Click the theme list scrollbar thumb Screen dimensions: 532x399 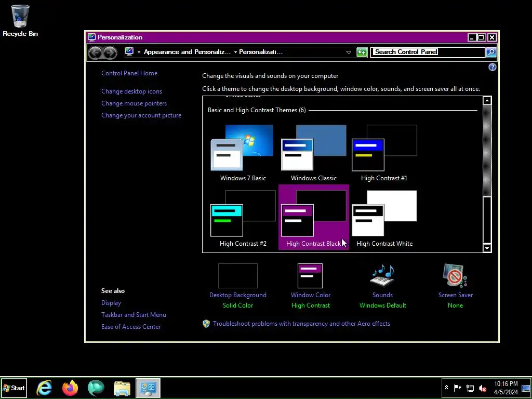(487, 220)
